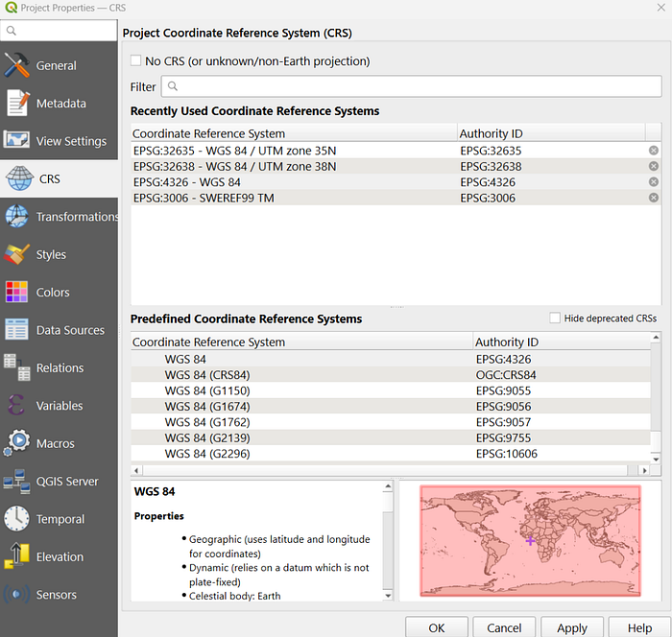Select predefined WGS 84 (G1150) row
Screen dimensions: 672x637
(x=391, y=390)
